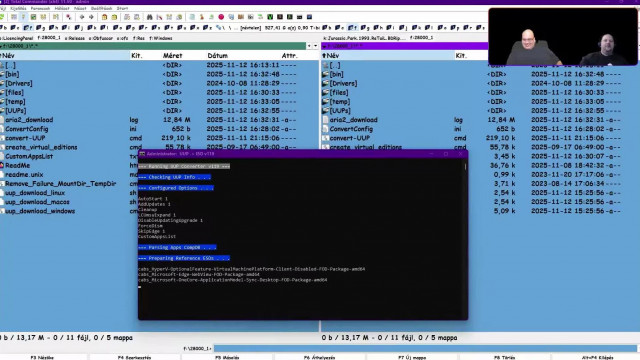Select drive p in left drive bar
The width and height of the screenshot is (640, 360).
[130, 28]
